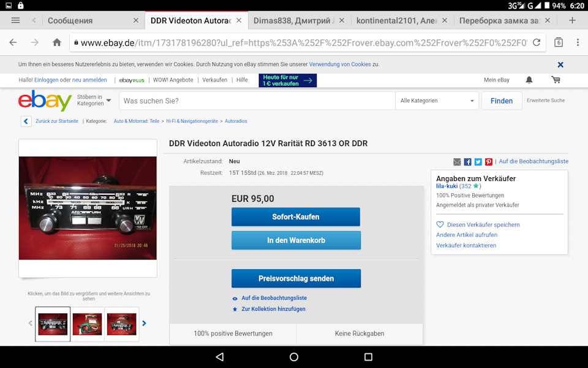Share listing on Facebook

point(467,162)
